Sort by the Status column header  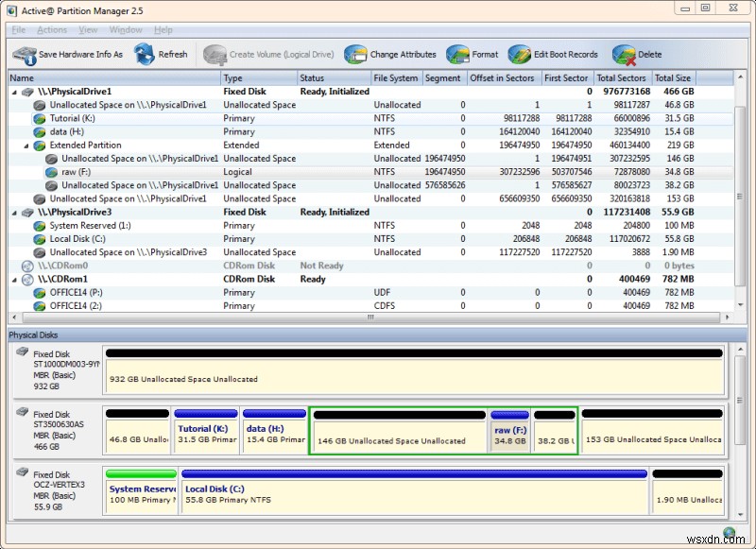(334, 78)
